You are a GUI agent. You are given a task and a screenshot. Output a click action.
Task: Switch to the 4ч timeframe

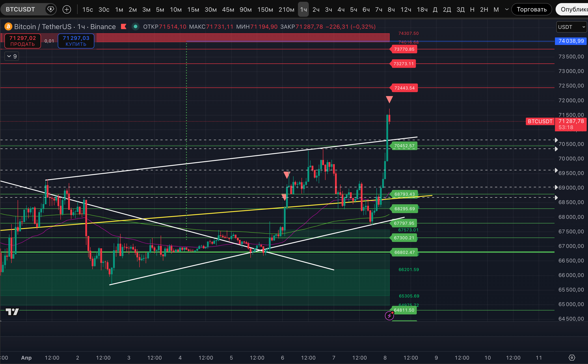[341, 10]
